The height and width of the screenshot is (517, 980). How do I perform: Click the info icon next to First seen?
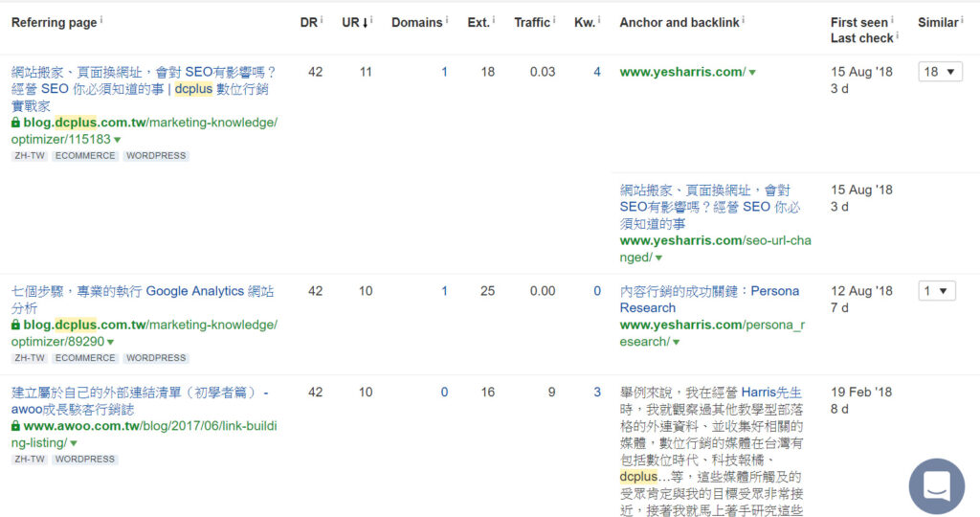click(892, 20)
